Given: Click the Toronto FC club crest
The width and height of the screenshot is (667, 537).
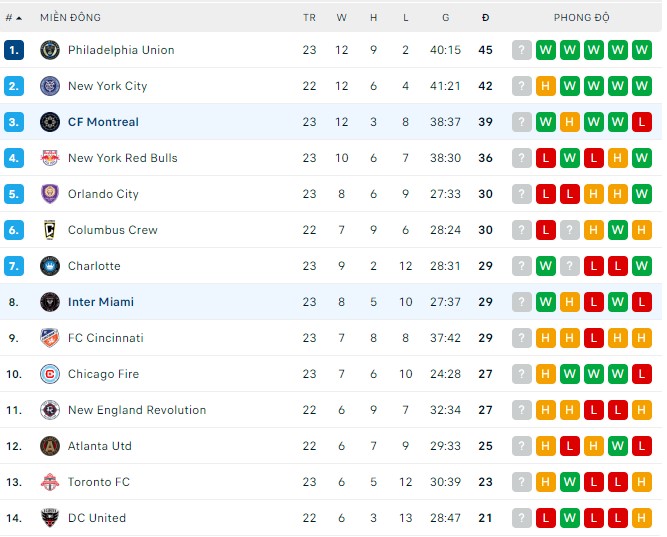Looking at the screenshot, I should point(50,482).
